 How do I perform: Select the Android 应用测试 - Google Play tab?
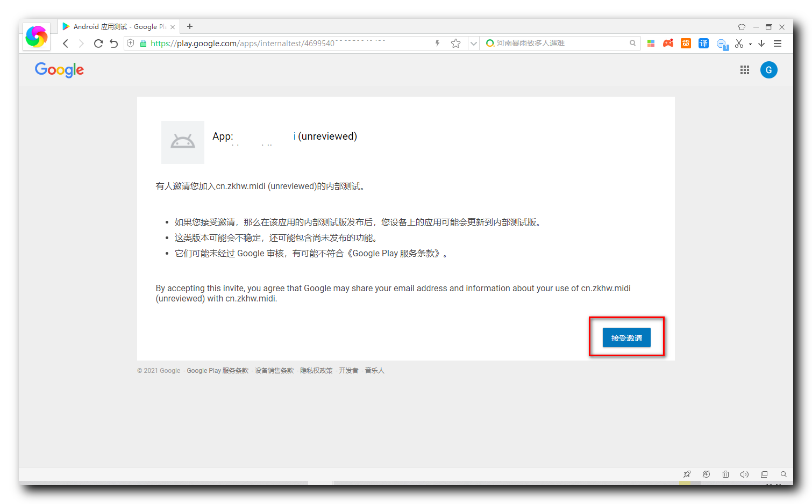(119, 27)
